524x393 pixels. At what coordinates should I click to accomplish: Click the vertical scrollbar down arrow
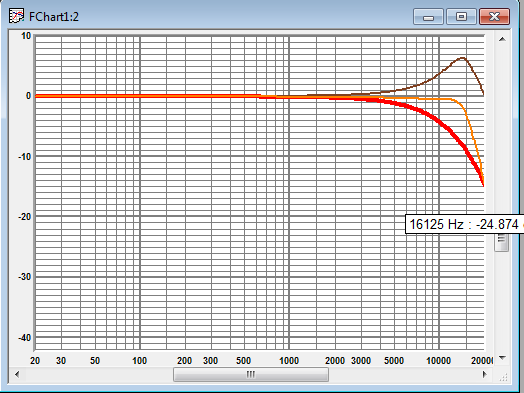pyautogui.click(x=502, y=358)
